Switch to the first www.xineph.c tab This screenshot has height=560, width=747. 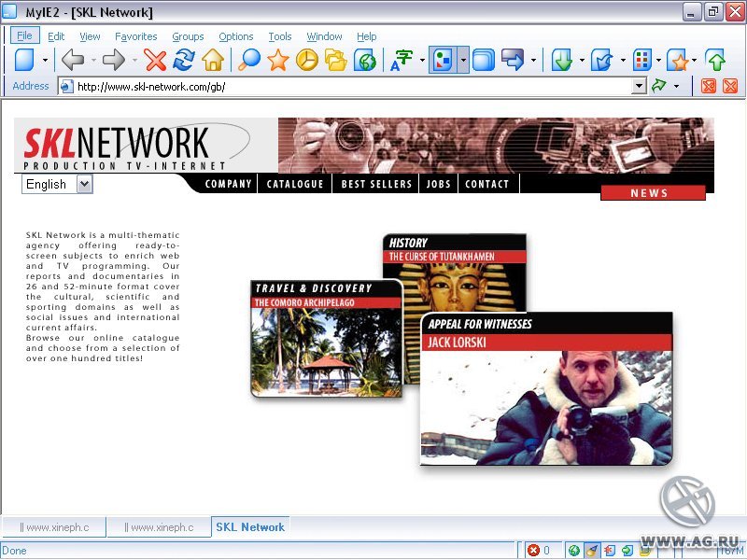tap(54, 527)
